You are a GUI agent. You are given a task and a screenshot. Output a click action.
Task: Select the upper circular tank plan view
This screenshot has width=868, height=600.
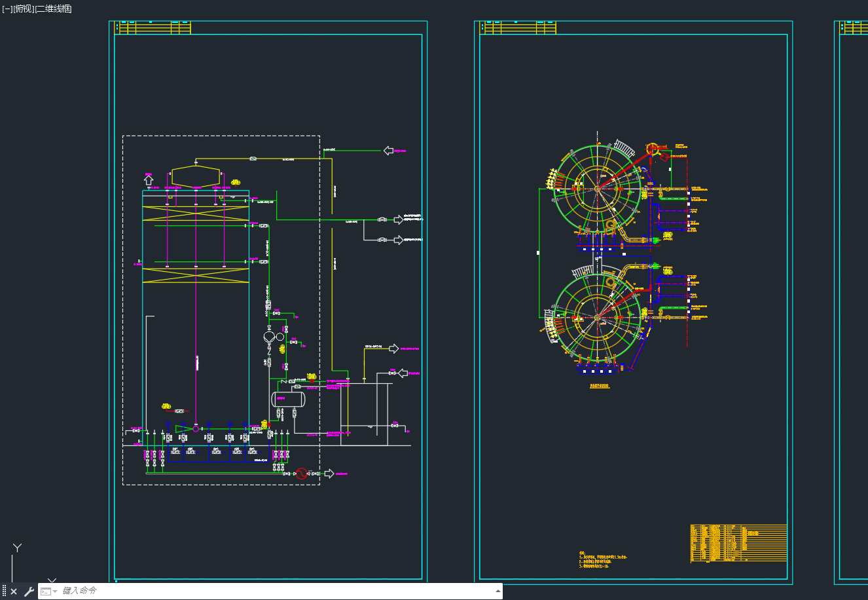[597, 189]
